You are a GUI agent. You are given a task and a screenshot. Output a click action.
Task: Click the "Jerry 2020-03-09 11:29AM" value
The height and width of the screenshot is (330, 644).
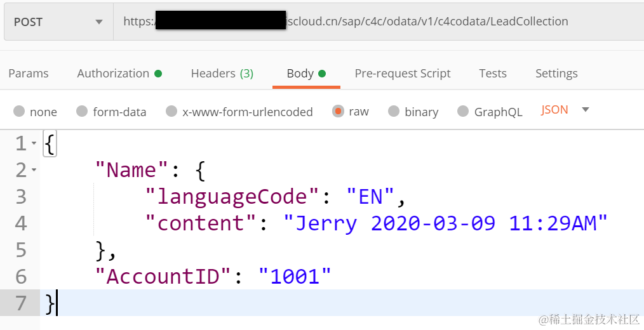(x=446, y=223)
